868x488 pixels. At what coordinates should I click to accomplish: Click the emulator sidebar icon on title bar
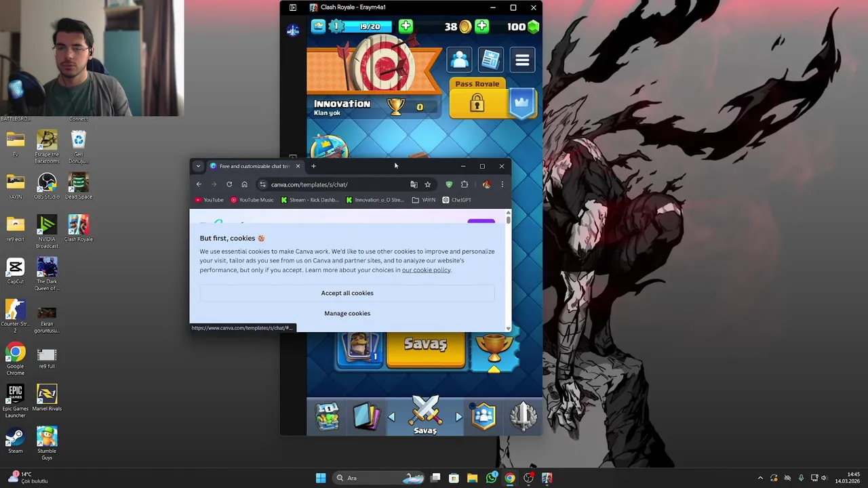(x=293, y=7)
